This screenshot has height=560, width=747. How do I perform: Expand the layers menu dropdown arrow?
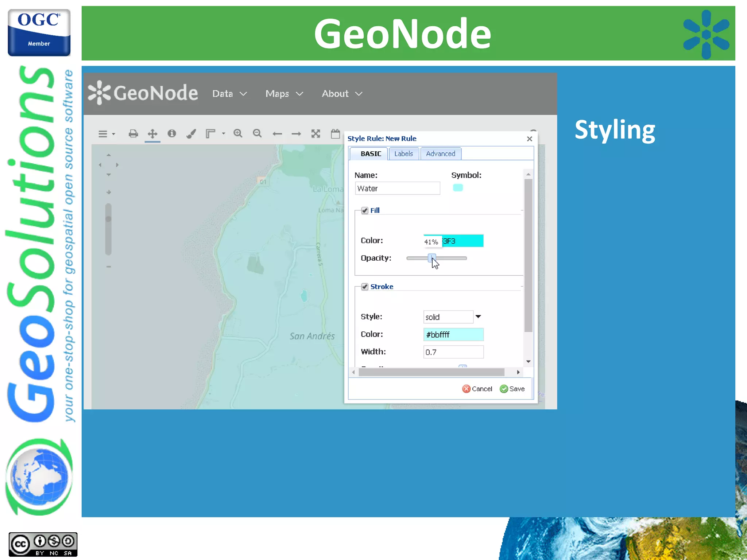[113, 134]
